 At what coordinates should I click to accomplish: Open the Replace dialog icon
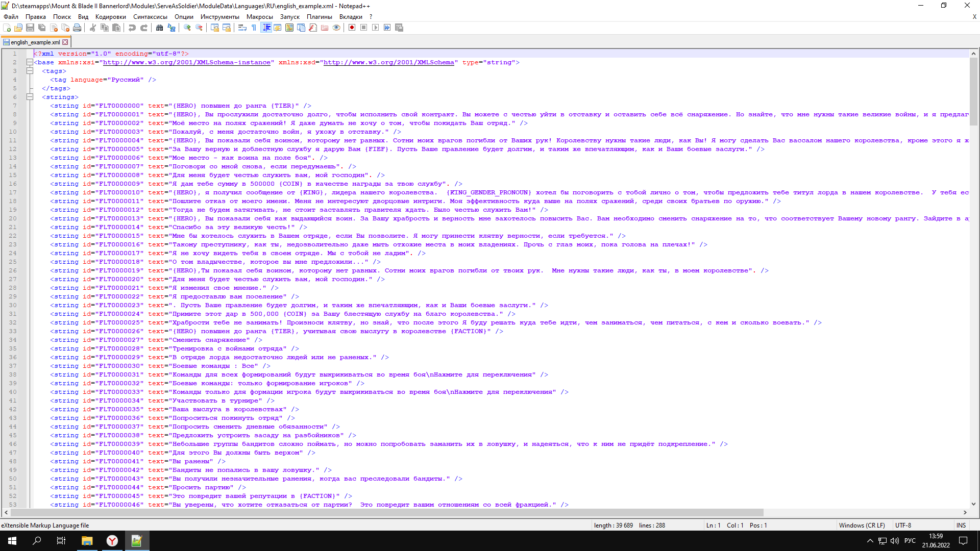(x=171, y=28)
